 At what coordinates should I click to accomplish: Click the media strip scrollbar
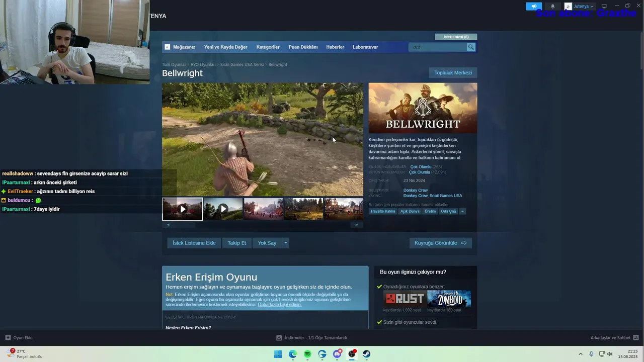[x=262, y=225]
